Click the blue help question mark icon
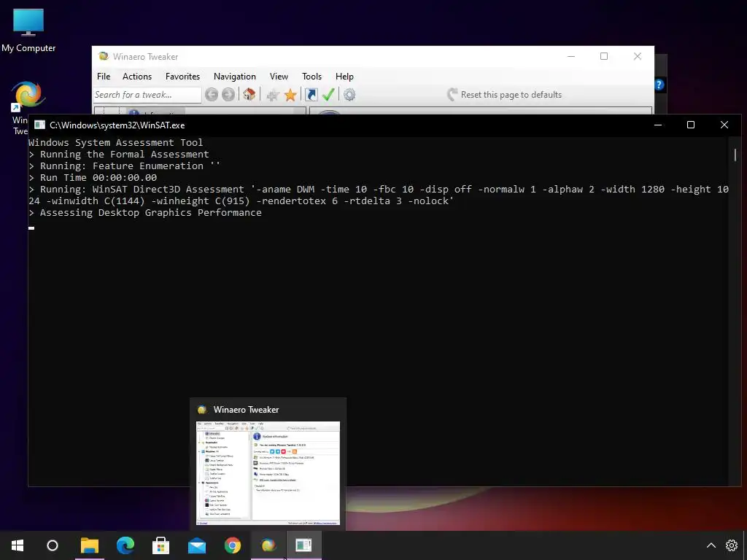Viewport: 747px width, 560px height. point(659,85)
